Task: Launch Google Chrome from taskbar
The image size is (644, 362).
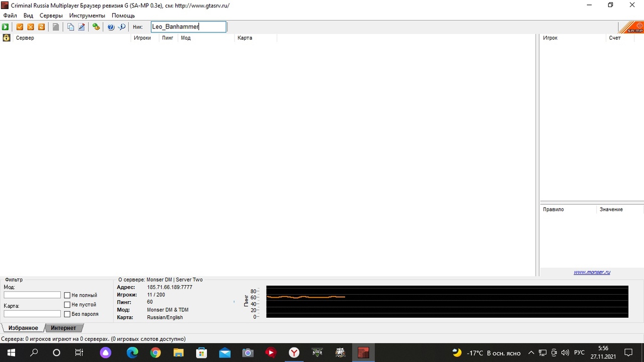Action: 155,352
